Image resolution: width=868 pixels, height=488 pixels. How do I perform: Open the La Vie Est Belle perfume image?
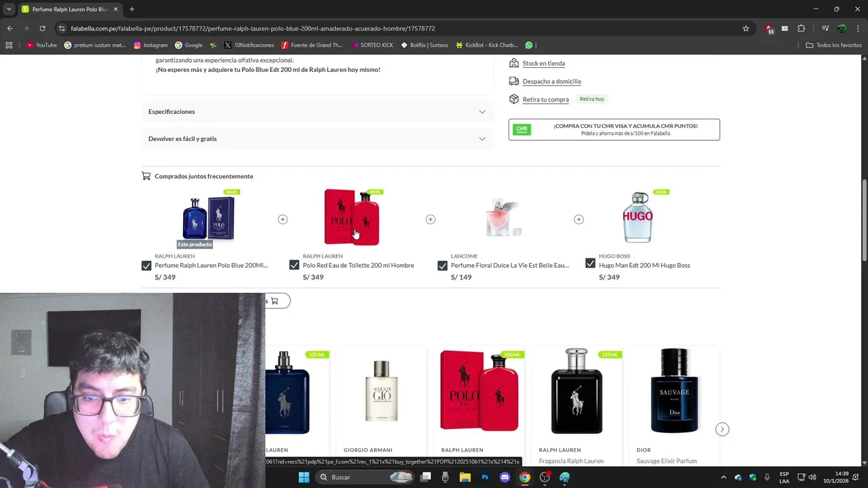pos(503,218)
